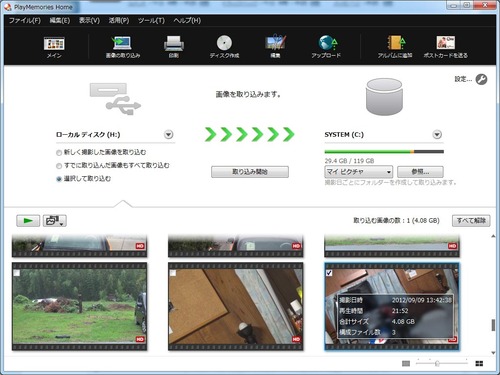Check the wooden ceiling video thumbnail checkbox

tap(173, 273)
